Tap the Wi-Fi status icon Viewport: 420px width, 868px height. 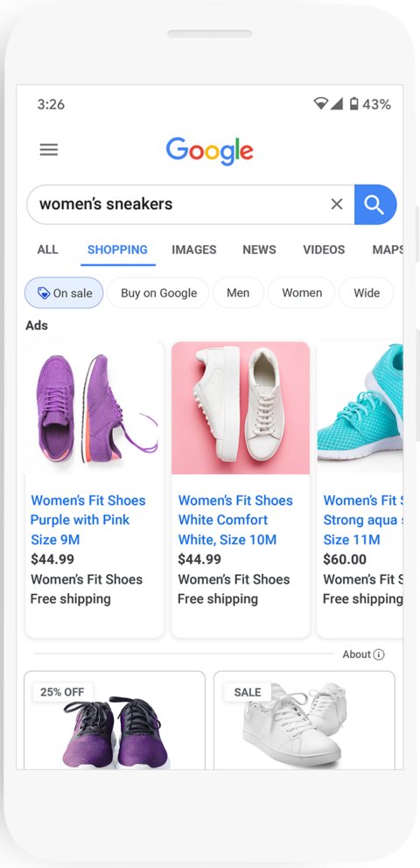coord(321,103)
